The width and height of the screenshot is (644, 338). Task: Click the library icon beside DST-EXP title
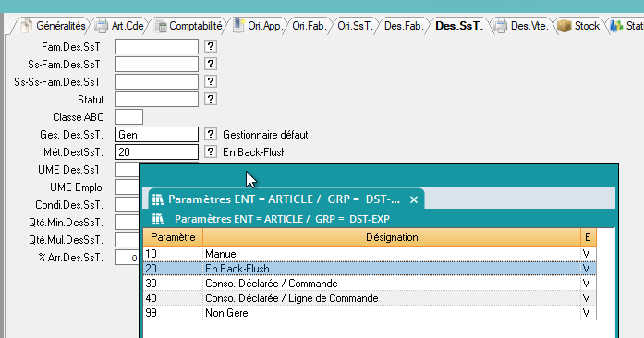tap(158, 219)
